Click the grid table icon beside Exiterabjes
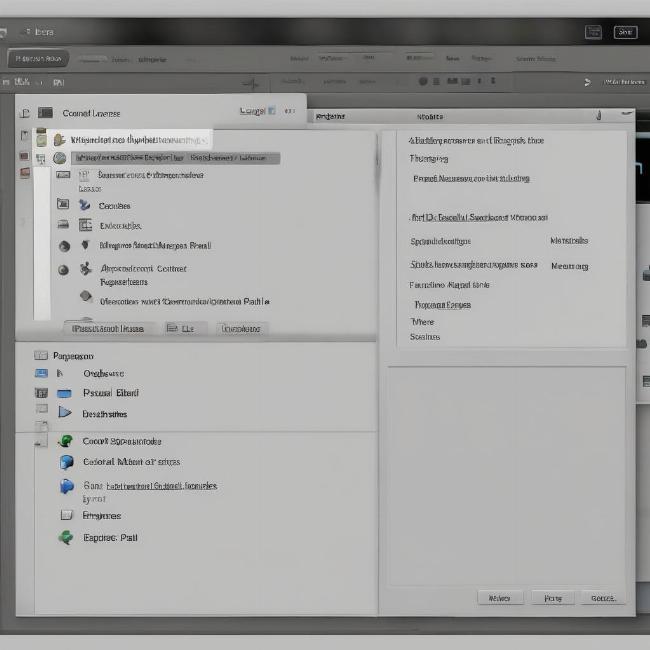 85,225
